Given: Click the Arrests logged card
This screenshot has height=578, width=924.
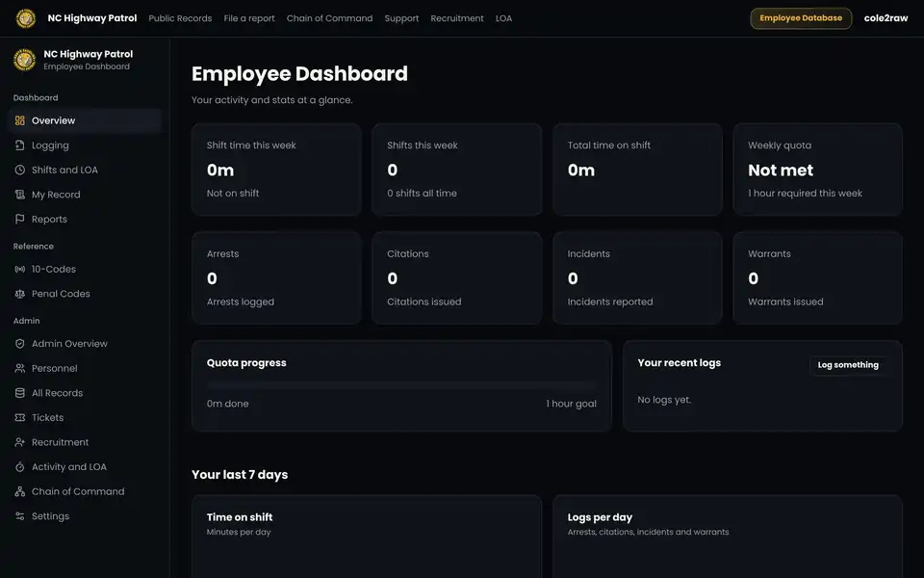Looking at the screenshot, I should (x=276, y=277).
